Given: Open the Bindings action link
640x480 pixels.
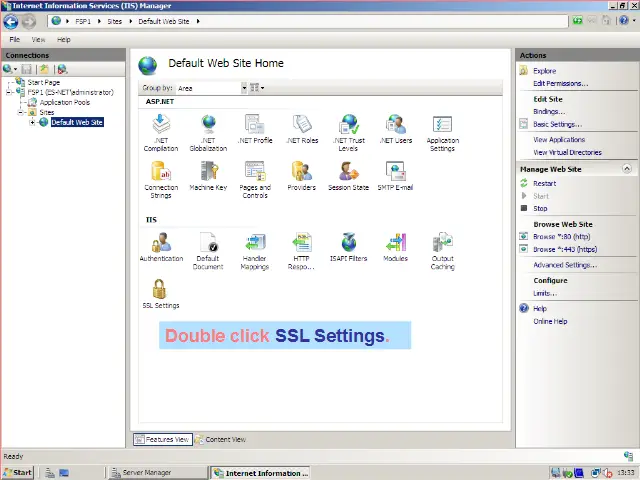Looking at the screenshot, I should click(x=549, y=112).
